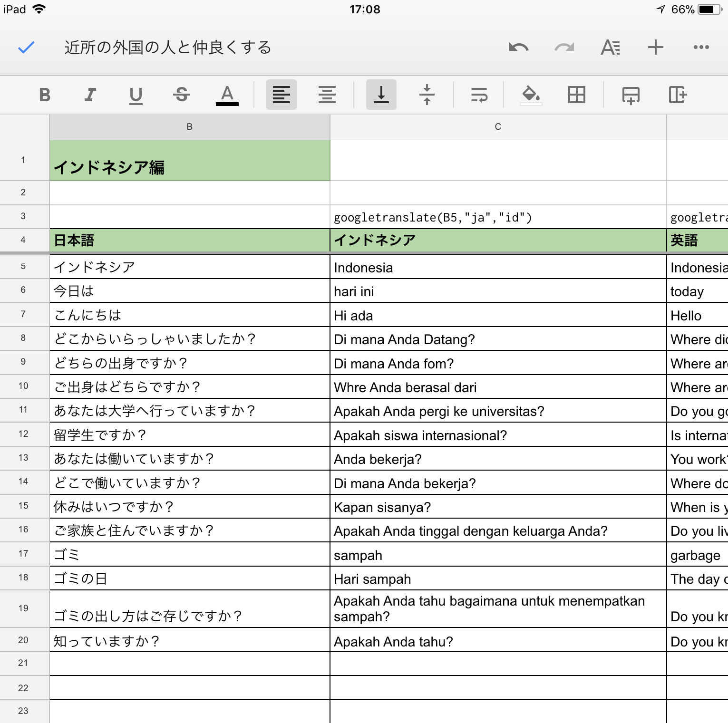Viewport: 728px width, 723px height.
Task: Insert a row with the toolbar icon
Action: pos(631,95)
